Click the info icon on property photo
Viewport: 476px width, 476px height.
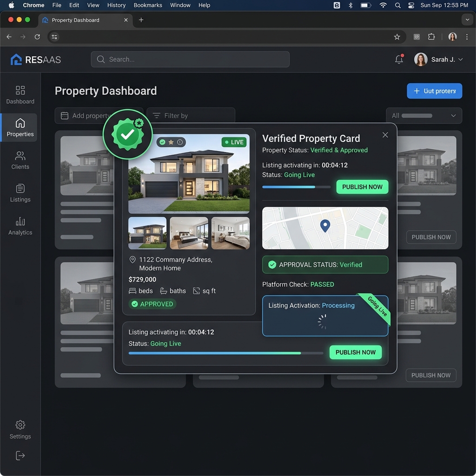tap(180, 142)
